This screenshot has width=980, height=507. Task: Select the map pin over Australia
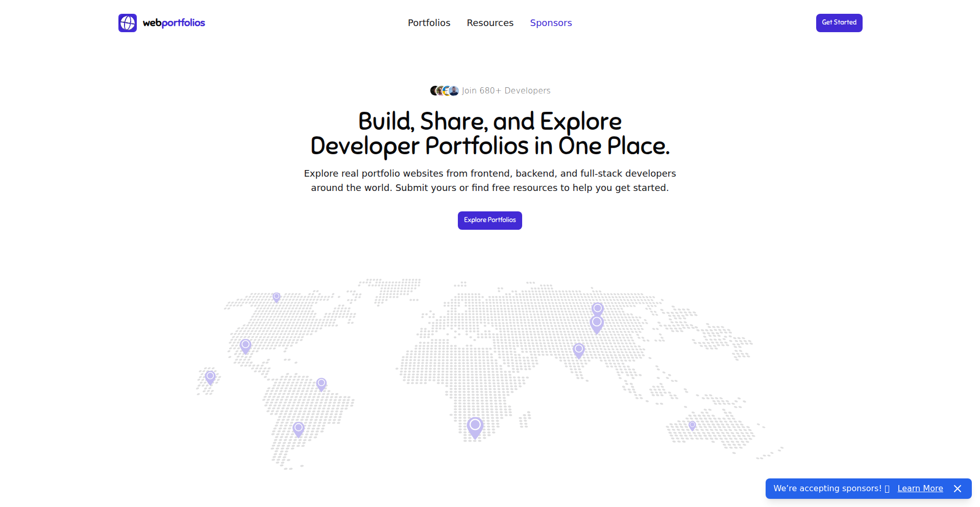pos(692,426)
